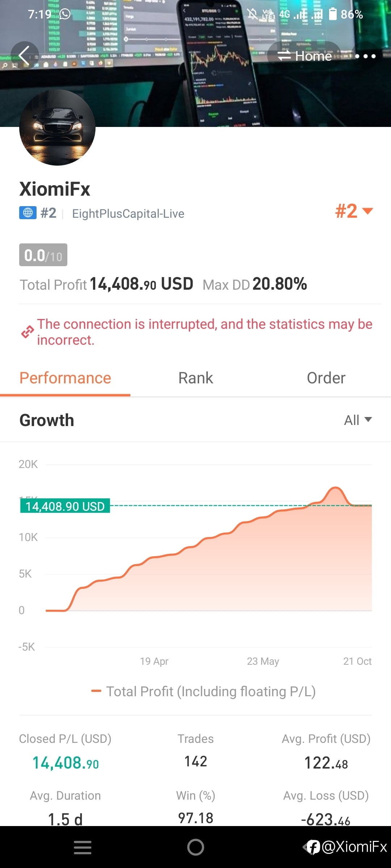Tap the 0.0/10 rating badge
This screenshot has width=391, height=868.
click(43, 255)
